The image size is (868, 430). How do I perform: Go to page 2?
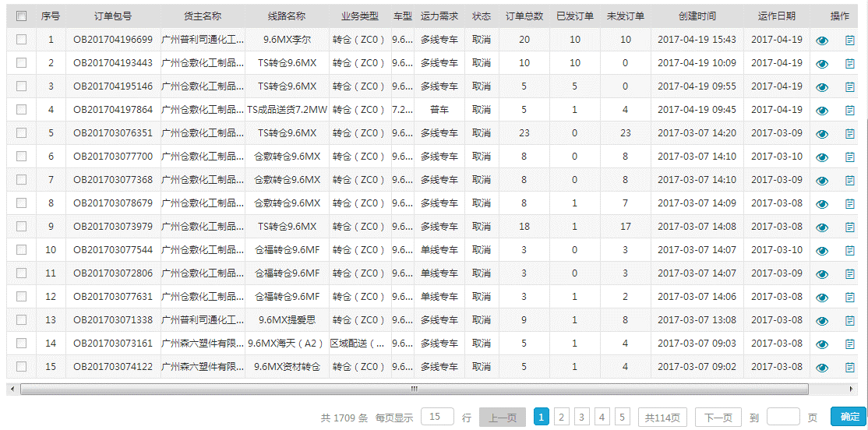(562, 418)
